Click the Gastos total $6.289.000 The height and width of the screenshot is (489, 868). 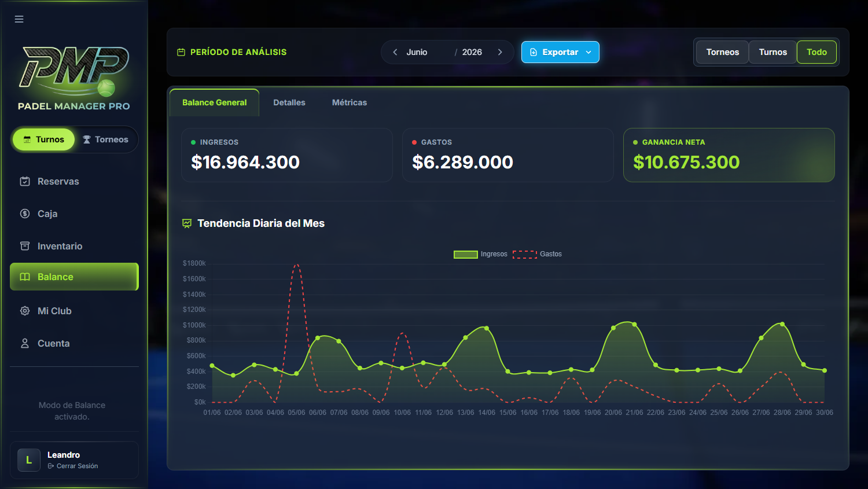[463, 162]
